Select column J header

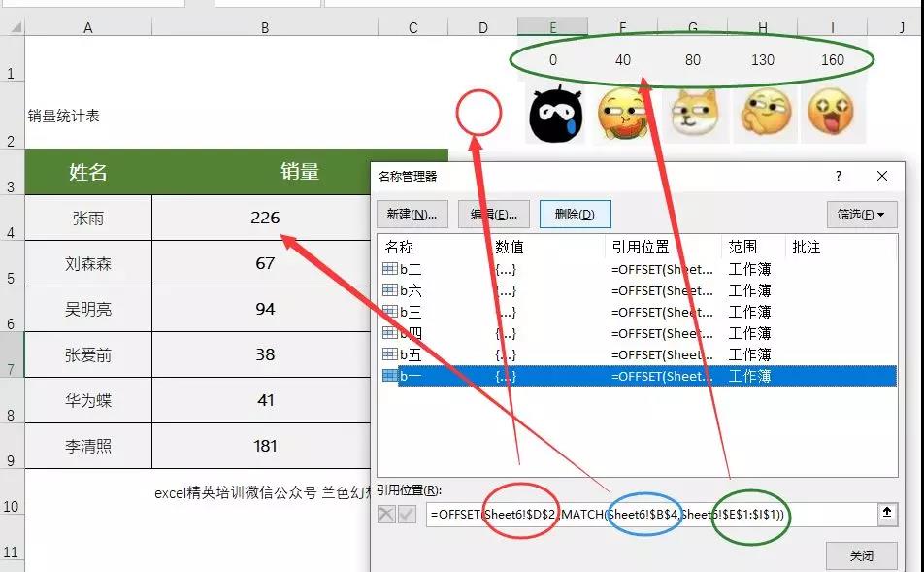pyautogui.click(x=896, y=27)
